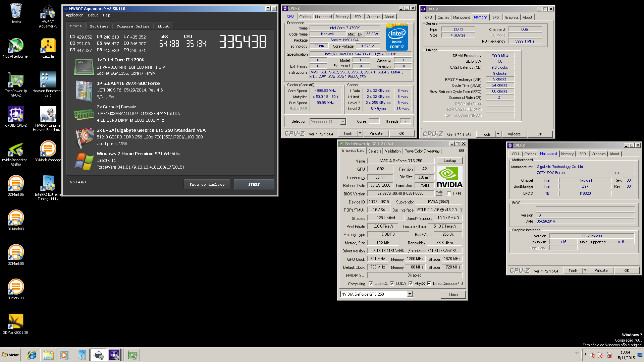
Task: Launch 3DMark06 desktop shortcut
Action: (16, 186)
